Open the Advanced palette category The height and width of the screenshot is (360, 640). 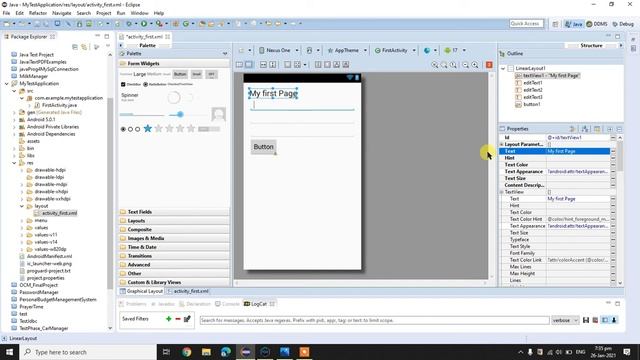[174, 264]
